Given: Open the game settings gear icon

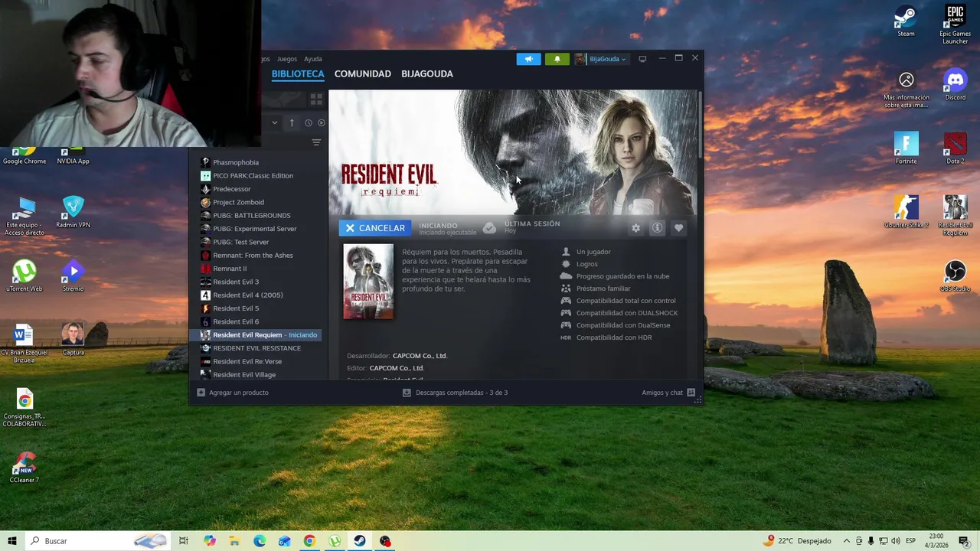Looking at the screenshot, I should (x=635, y=228).
